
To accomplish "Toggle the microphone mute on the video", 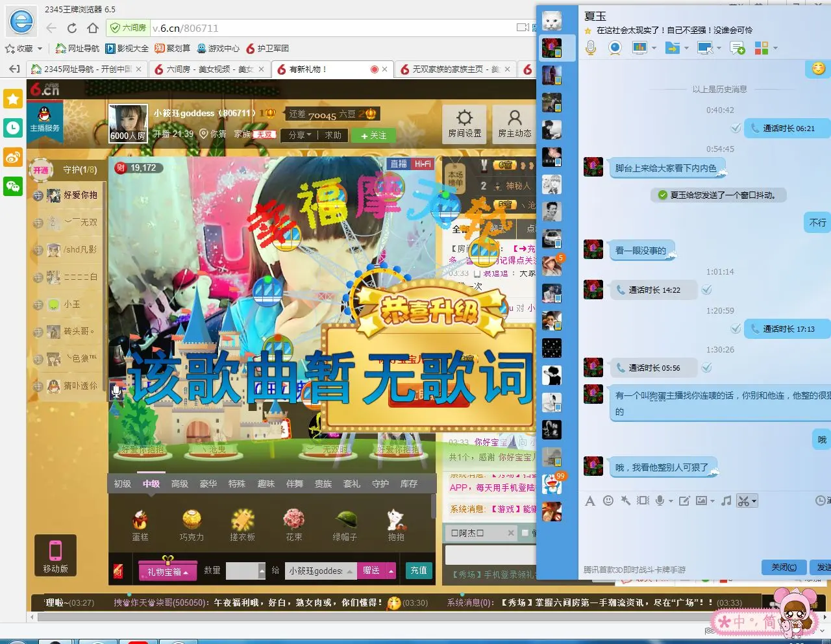I will tap(116, 390).
